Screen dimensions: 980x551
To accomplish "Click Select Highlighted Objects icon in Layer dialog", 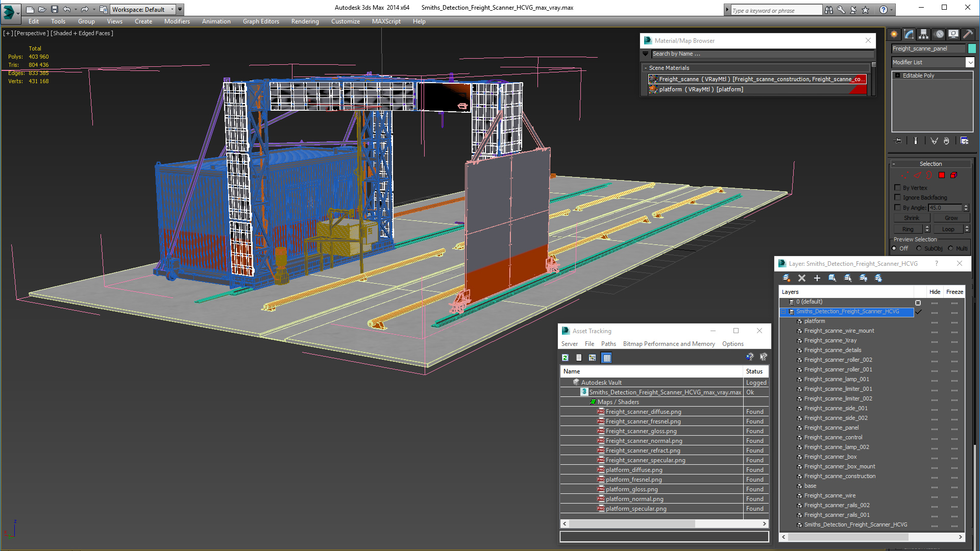I will [x=832, y=278].
